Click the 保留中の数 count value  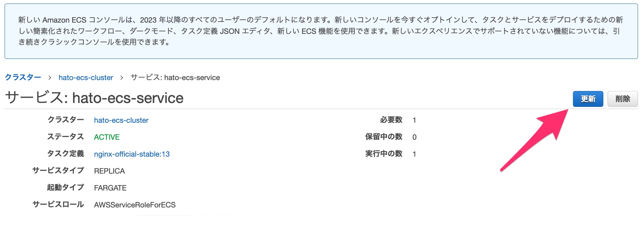click(x=414, y=137)
